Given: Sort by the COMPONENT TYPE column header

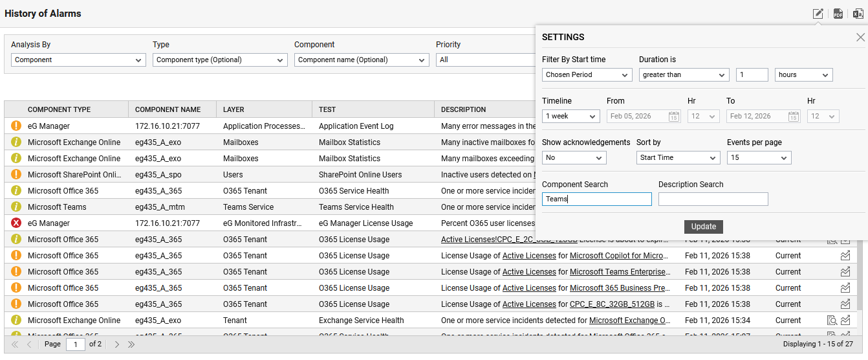Looking at the screenshot, I should (x=59, y=109).
